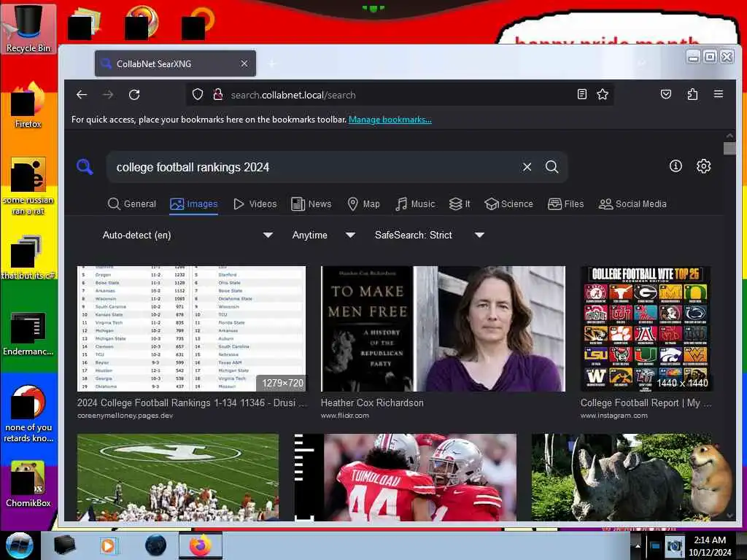Open the Windows Start orb
Screen dimensions: 747x560
pos(19,545)
